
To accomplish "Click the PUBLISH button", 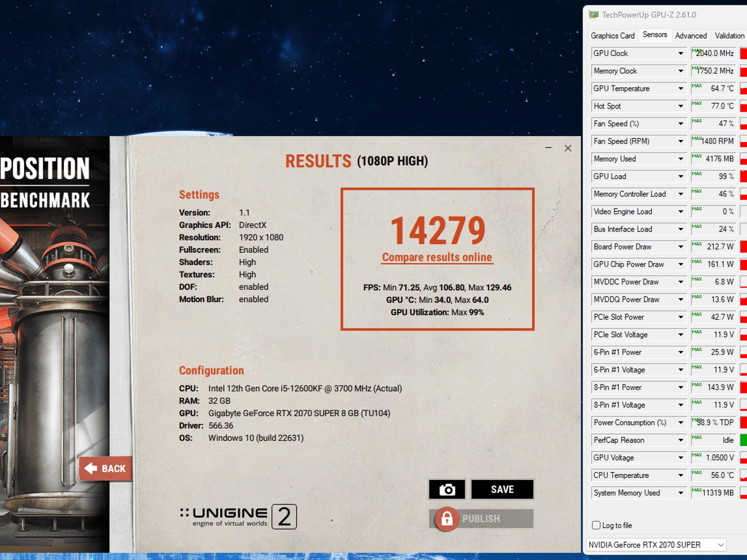I will click(x=481, y=518).
